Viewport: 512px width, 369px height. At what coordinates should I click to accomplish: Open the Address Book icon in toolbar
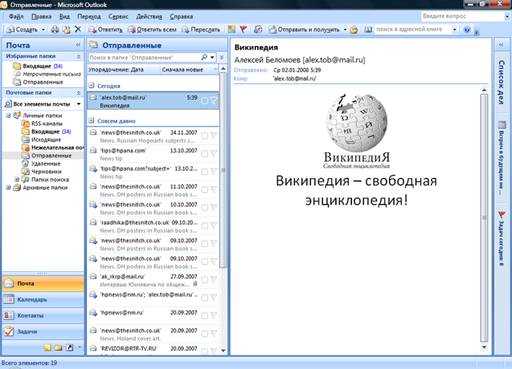click(x=368, y=30)
